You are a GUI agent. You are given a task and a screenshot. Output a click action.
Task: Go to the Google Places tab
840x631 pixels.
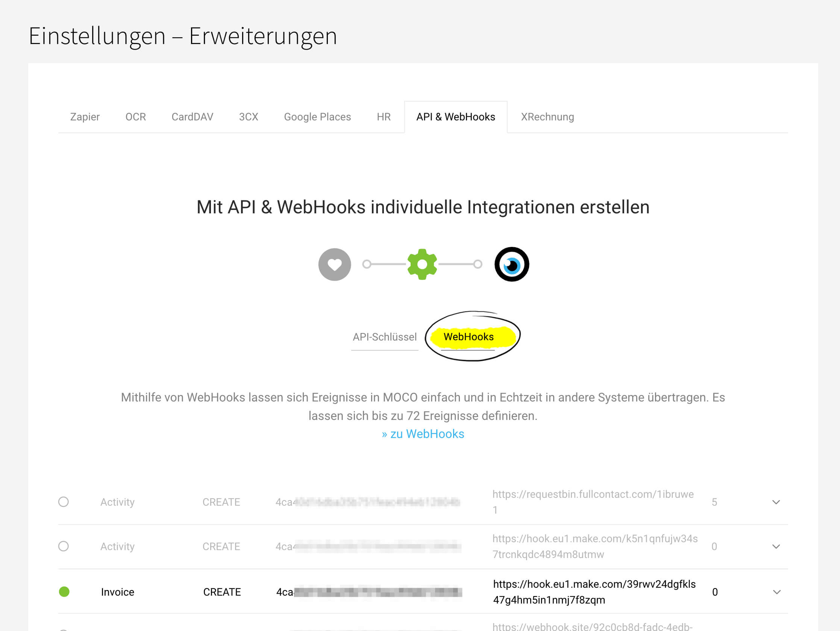click(317, 117)
